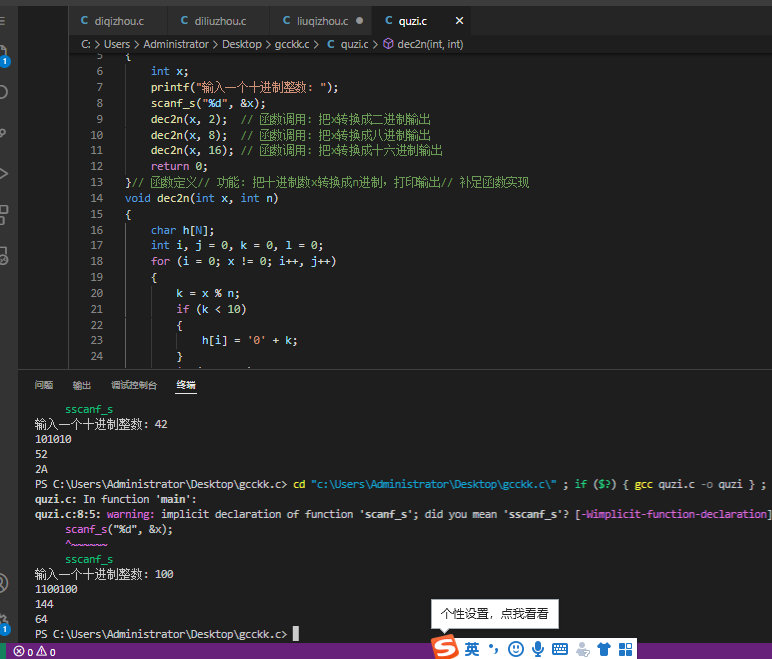Click the Sogou input method logo
Image resolution: width=772 pixels, height=659 pixels.
(444, 648)
